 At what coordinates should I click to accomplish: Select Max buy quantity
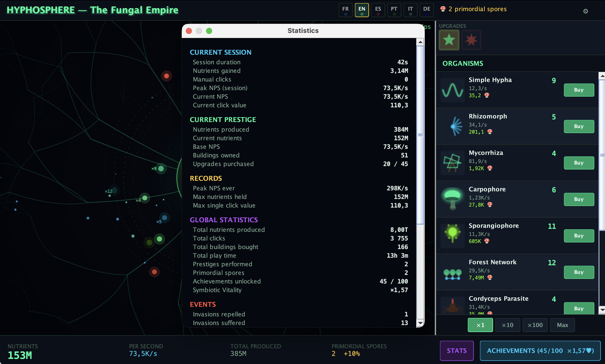[x=562, y=325]
